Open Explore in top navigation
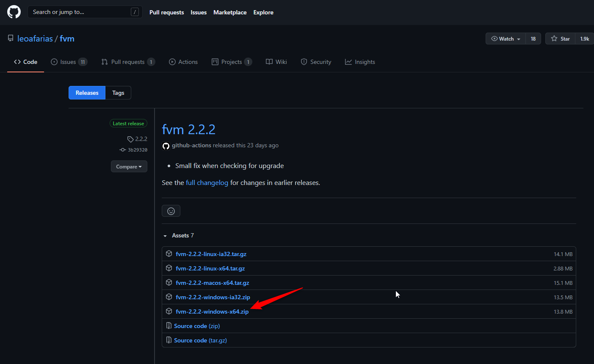 263,12
